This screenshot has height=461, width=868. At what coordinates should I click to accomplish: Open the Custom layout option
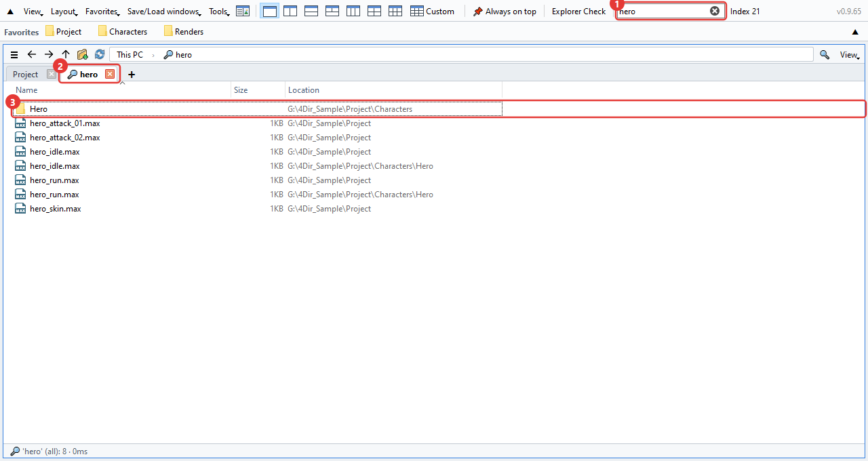click(x=433, y=12)
